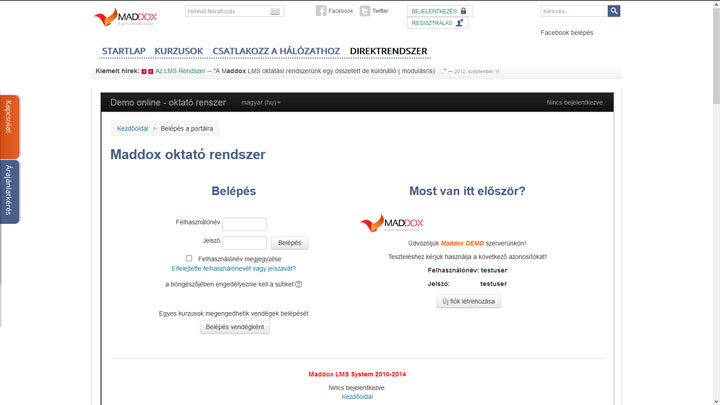Click the next news red arrow
The width and height of the screenshot is (720, 405).
coord(151,71)
